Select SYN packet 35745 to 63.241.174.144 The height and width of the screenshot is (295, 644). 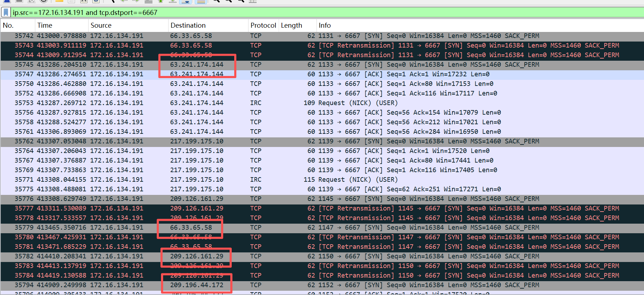(x=322, y=65)
